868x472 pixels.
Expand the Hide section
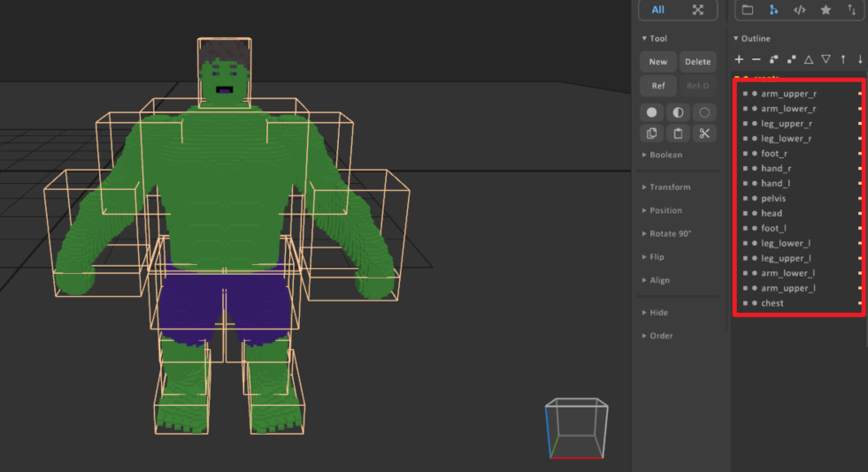tap(655, 313)
